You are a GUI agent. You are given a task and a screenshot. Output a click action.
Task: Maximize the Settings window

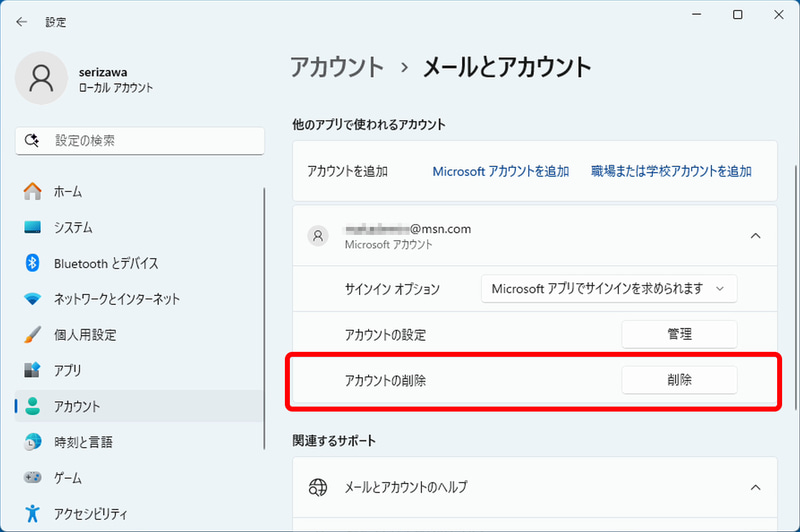737,14
